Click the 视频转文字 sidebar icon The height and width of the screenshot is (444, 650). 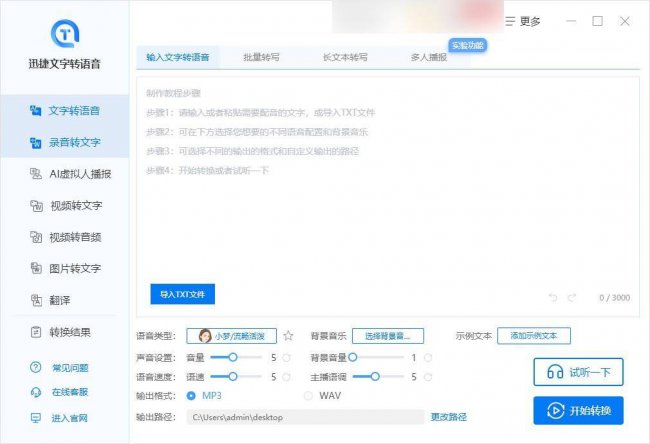[x=36, y=206]
